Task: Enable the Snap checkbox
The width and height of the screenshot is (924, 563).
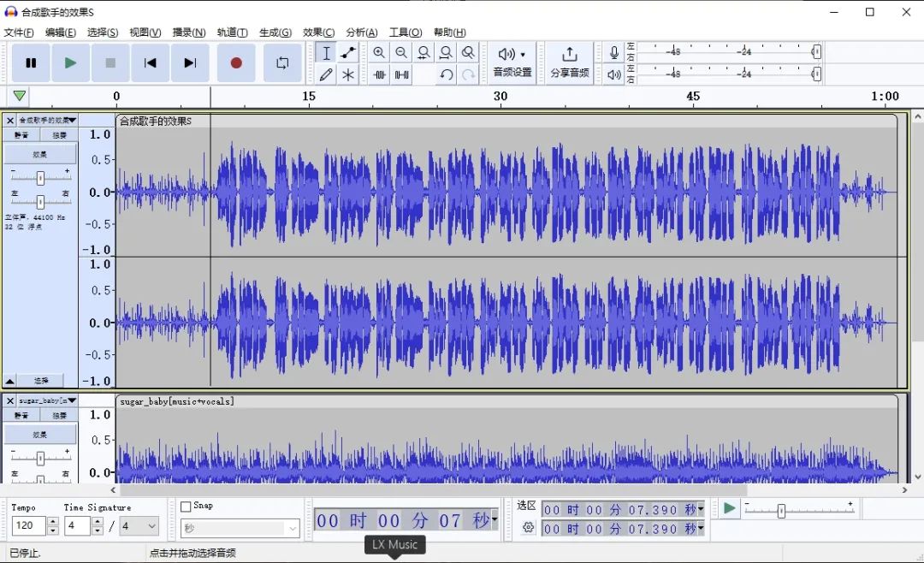Action: [x=186, y=507]
